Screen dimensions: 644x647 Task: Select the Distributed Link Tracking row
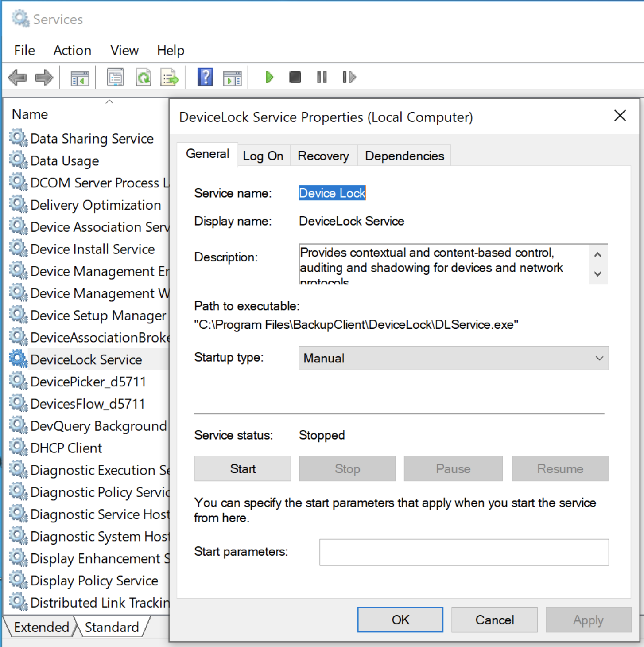click(x=89, y=602)
